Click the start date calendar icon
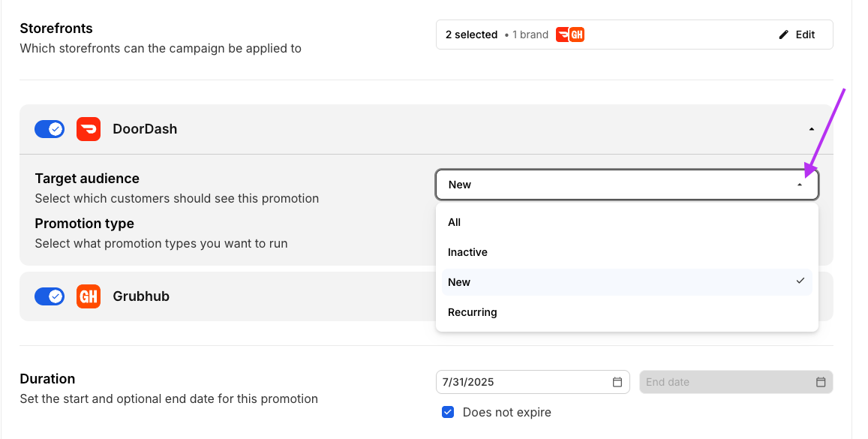The height and width of the screenshot is (439, 868). [617, 382]
